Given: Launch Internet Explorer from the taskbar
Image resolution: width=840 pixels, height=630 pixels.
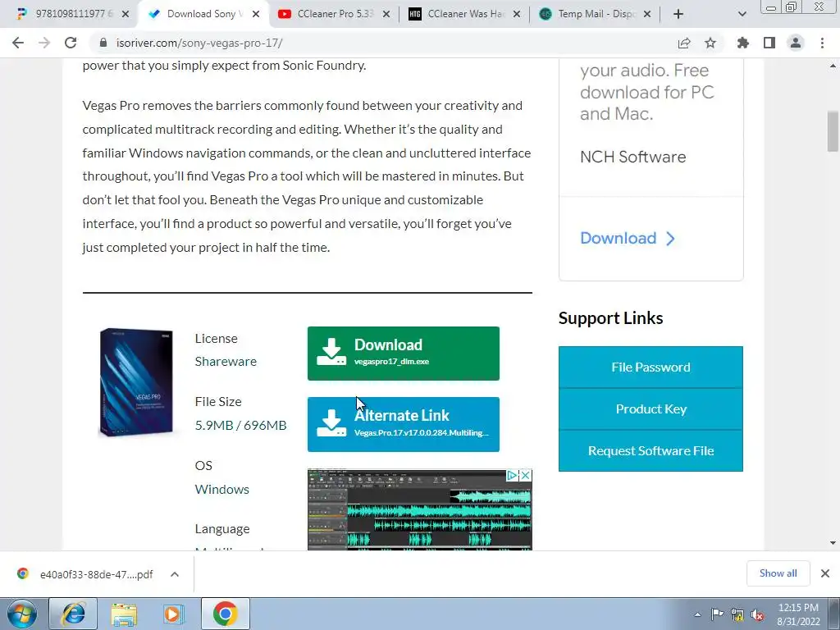Looking at the screenshot, I should [x=73, y=614].
